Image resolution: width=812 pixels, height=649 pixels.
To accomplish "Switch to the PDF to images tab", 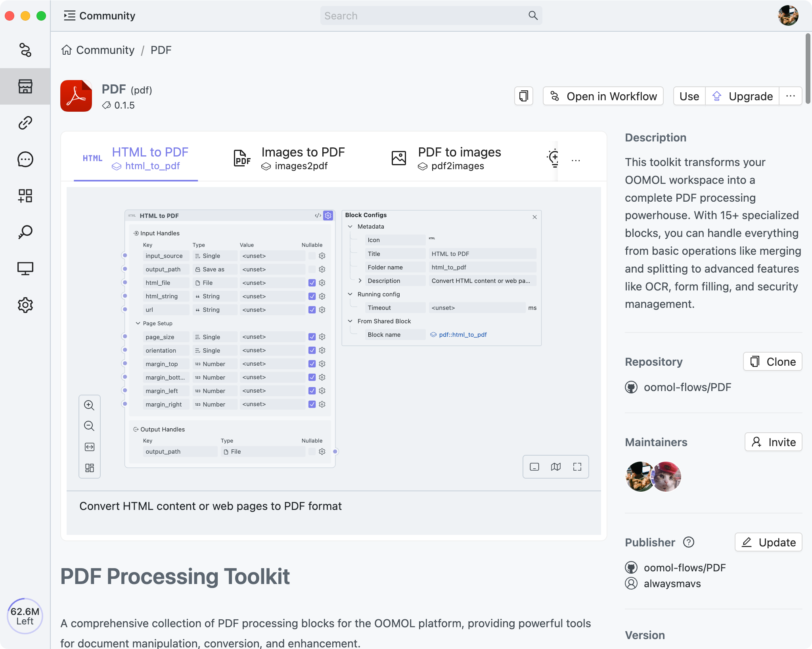I will pyautogui.click(x=446, y=158).
